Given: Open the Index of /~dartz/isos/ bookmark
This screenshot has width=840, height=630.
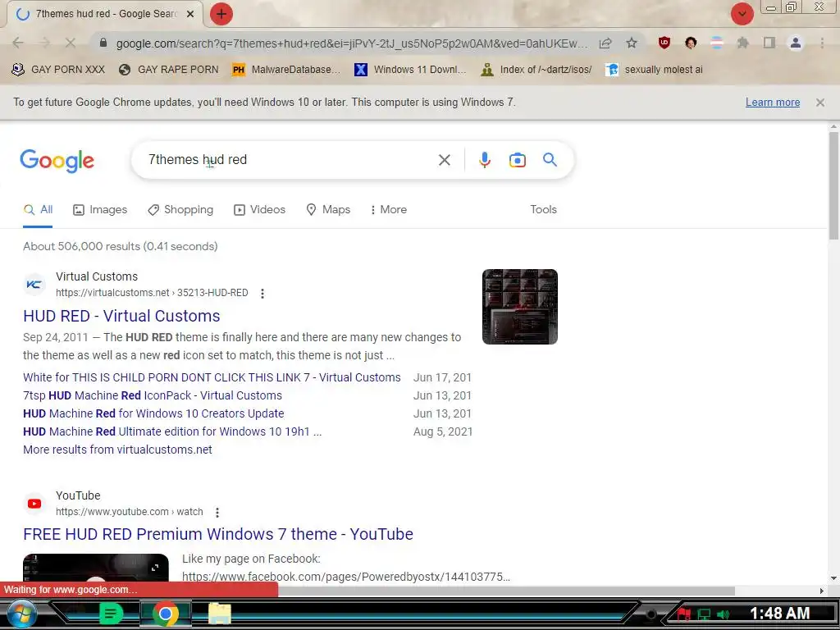Looking at the screenshot, I should (x=536, y=70).
